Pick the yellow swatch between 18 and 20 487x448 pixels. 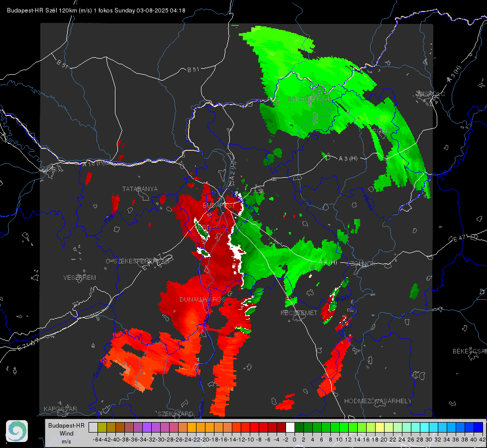click(x=380, y=428)
